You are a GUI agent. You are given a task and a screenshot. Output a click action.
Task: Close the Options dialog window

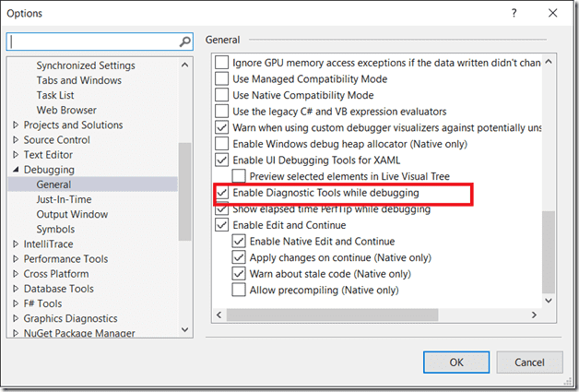[552, 14]
